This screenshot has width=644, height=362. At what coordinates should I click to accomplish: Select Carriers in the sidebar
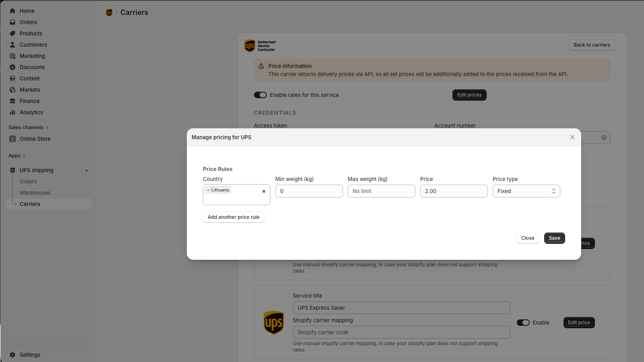[x=49, y=204]
